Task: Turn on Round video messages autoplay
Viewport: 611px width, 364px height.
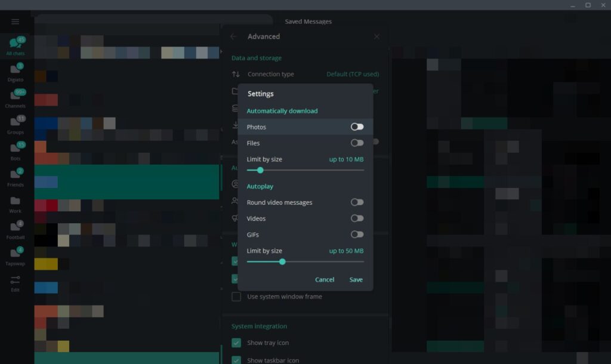Action: (357, 202)
